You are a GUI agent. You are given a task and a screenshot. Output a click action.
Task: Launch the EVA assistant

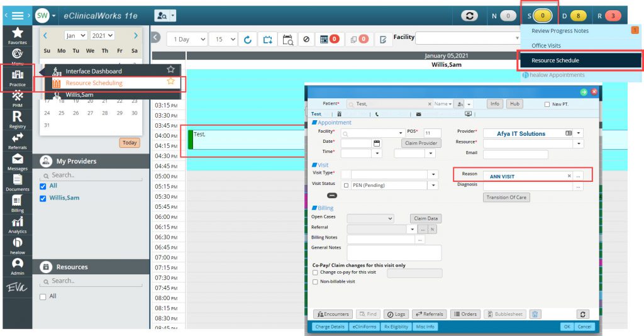point(17,288)
